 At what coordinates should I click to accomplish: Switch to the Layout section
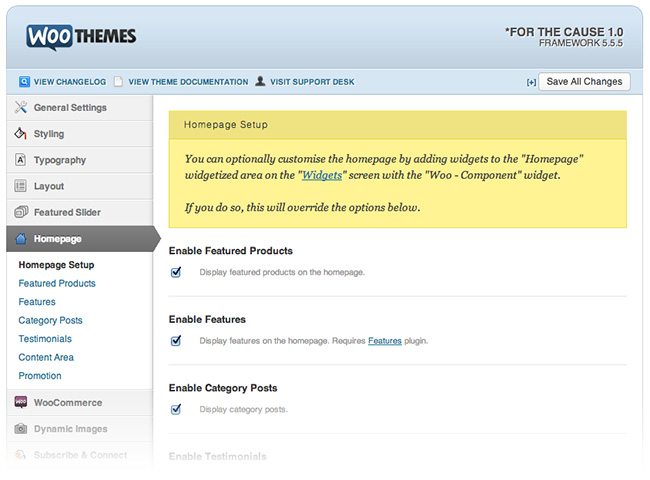pyautogui.click(x=80, y=186)
